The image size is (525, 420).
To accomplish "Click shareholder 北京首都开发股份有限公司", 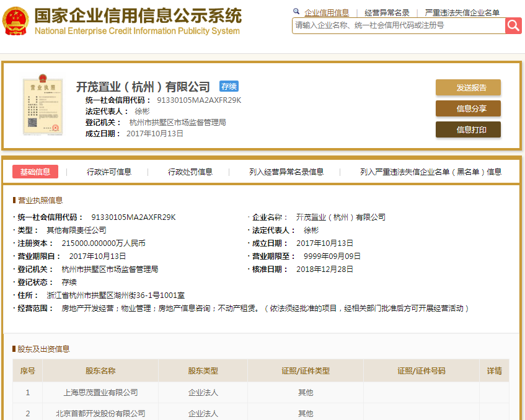I will pos(100,413).
